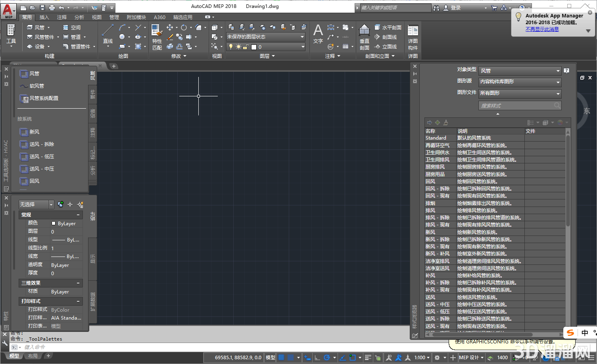Image resolution: width=597 pixels, height=364 pixels.
Task: Click the Text (文字) annotation tool
Action: (318, 34)
